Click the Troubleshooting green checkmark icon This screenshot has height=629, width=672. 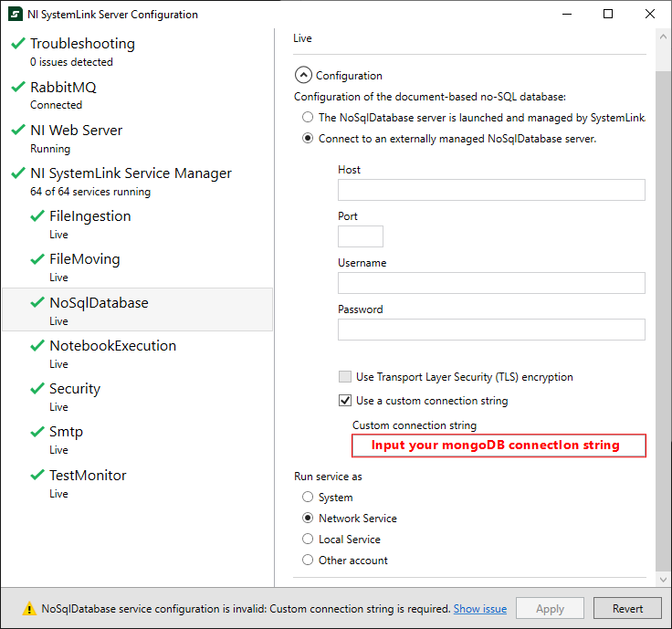[x=18, y=43]
